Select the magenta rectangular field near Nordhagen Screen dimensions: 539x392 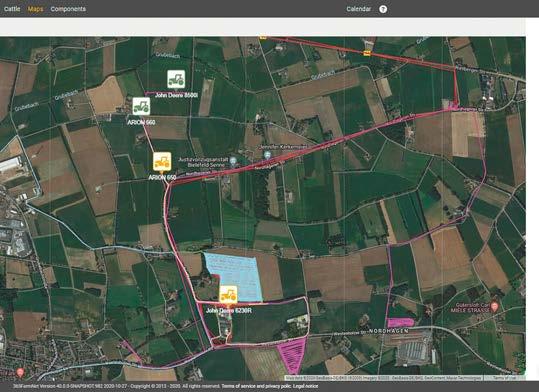click(401, 323)
